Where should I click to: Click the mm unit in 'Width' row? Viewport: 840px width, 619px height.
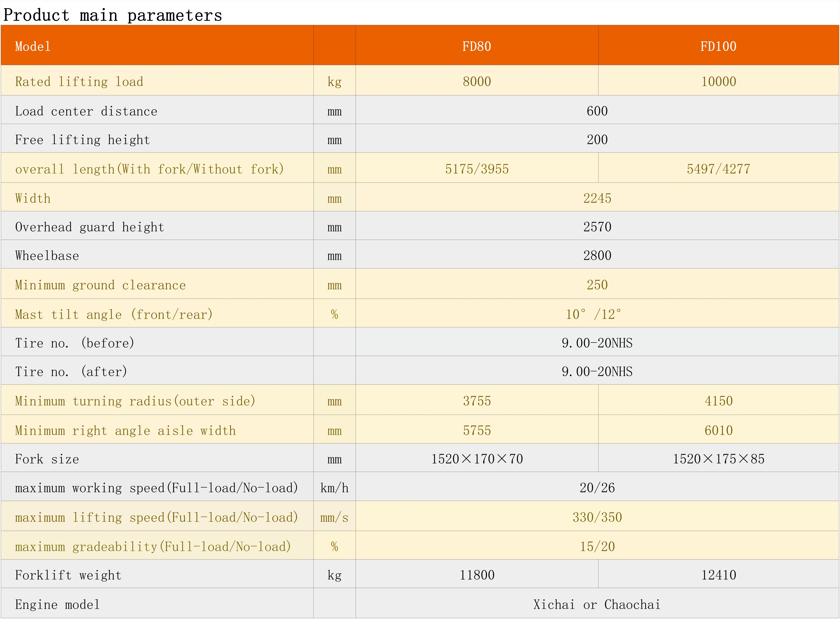pyautogui.click(x=335, y=199)
